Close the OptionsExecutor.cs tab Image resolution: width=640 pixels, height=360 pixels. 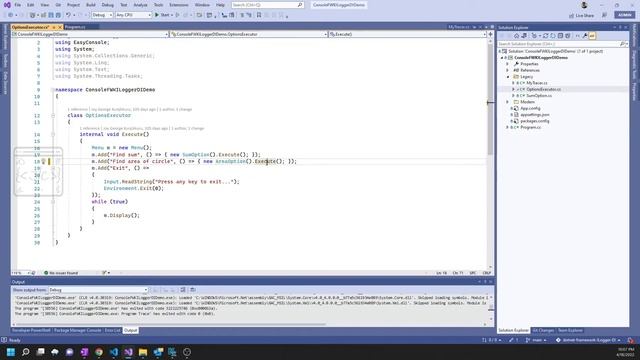click(60, 27)
